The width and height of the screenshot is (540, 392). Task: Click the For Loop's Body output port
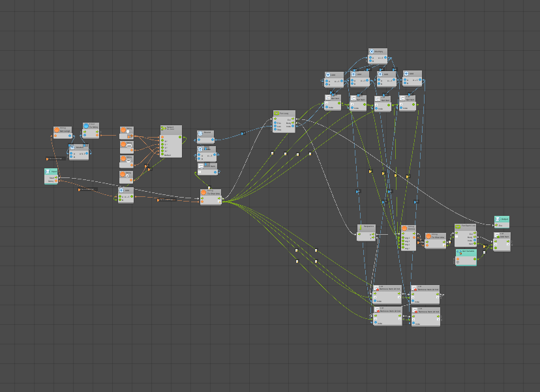(x=293, y=123)
